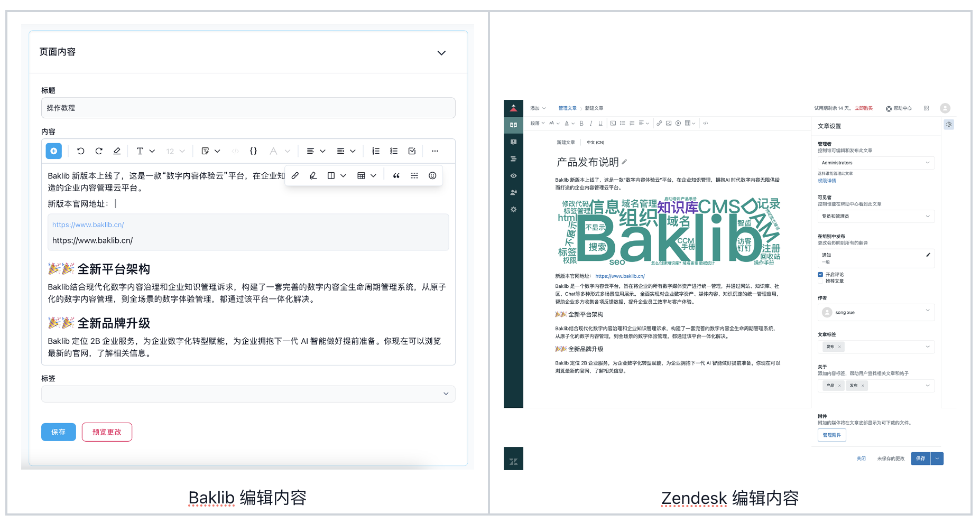Undo last edit in Baklib editor
This screenshot has height=524, width=980.
coord(80,151)
